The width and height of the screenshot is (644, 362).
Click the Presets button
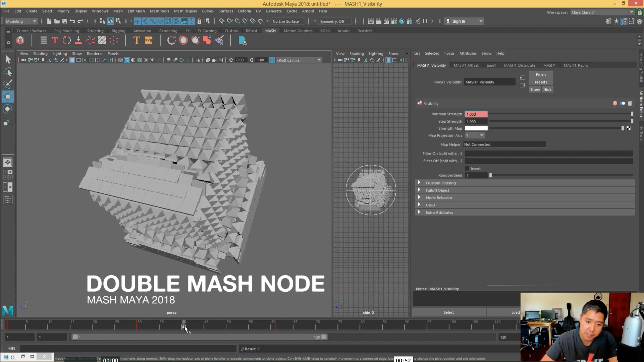pos(541,82)
